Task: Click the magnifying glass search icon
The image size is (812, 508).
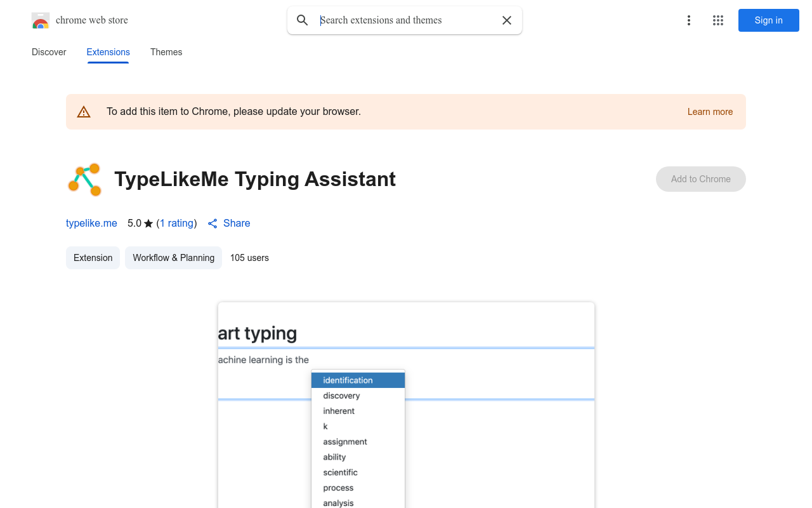Action: [303, 20]
